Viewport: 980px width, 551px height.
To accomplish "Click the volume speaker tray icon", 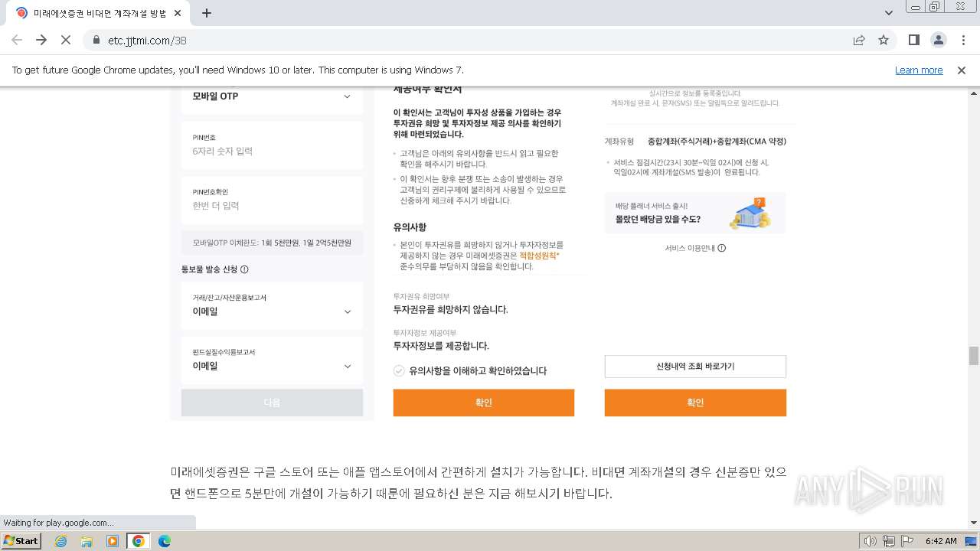I will click(x=871, y=541).
